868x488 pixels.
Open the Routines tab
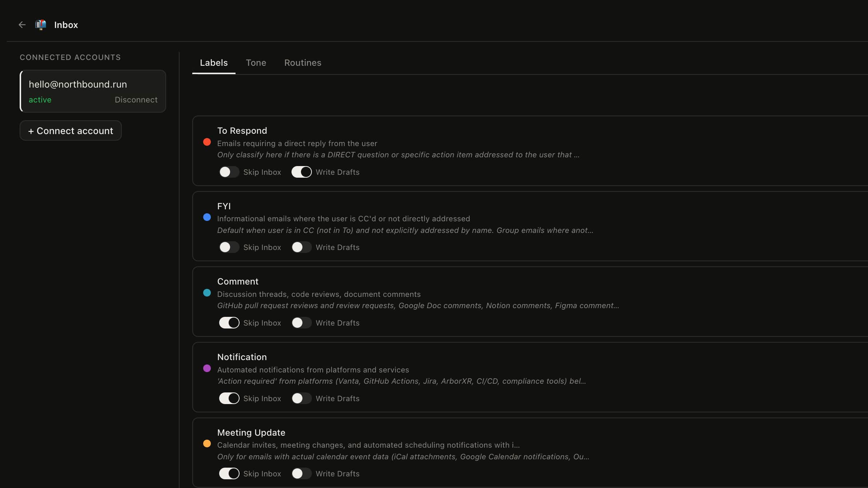(x=303, y=63)
